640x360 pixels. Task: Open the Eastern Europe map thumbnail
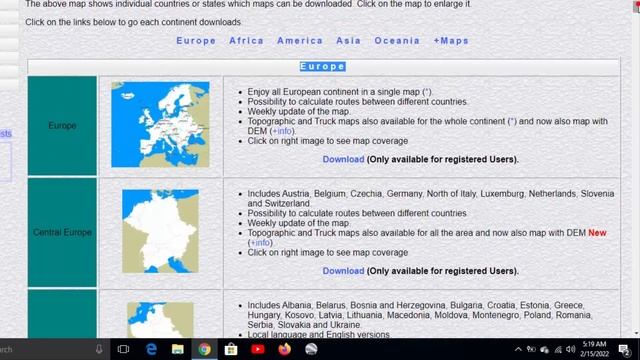160,320
